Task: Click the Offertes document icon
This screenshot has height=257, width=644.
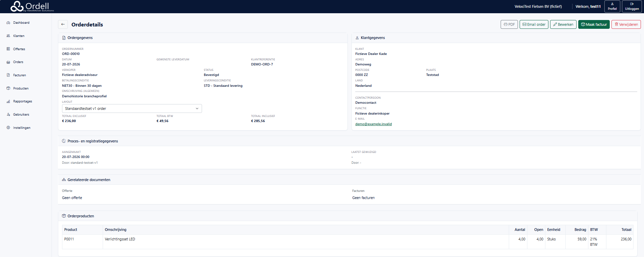Action: coord(8,49)
